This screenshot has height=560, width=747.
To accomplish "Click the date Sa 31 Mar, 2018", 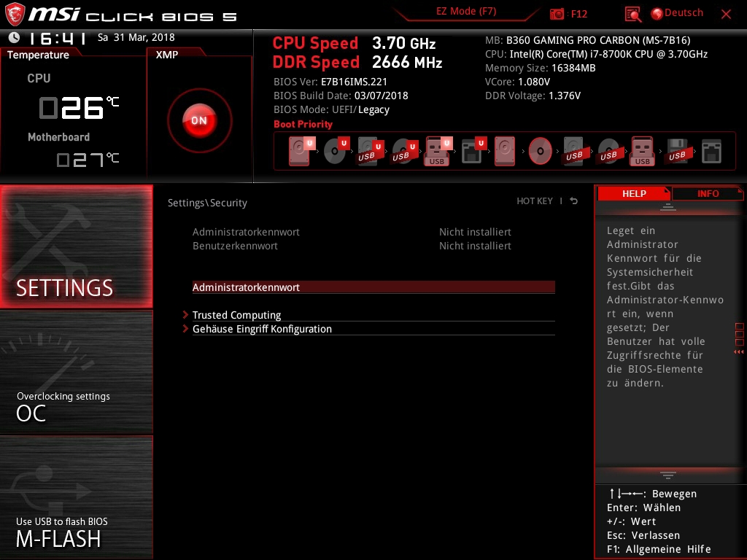I will coord(136,37).
